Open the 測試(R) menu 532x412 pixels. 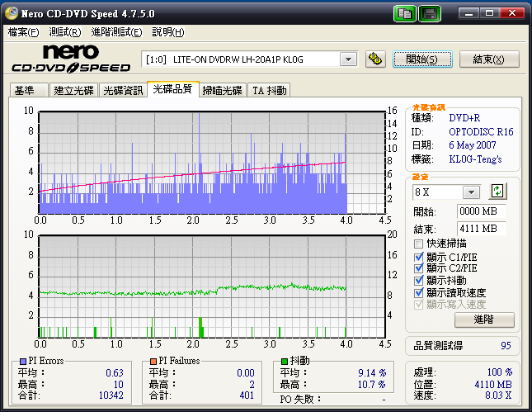click(x=65, y=32)
